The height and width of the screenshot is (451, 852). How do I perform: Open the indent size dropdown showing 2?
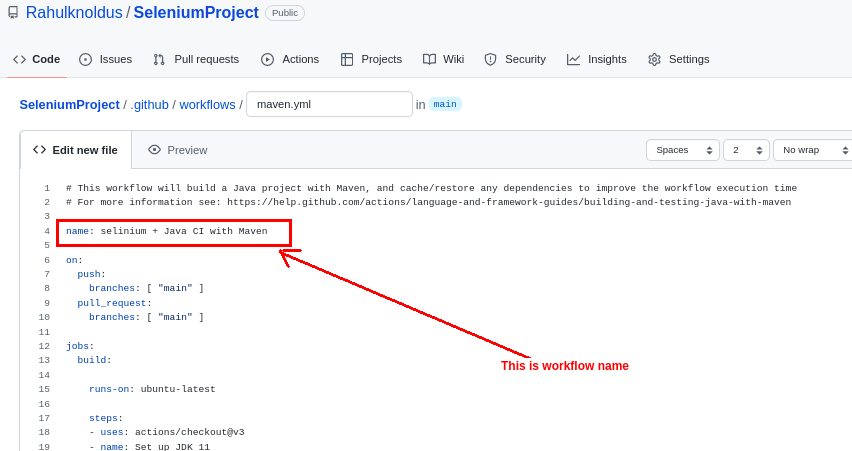(x=747, y=150)
